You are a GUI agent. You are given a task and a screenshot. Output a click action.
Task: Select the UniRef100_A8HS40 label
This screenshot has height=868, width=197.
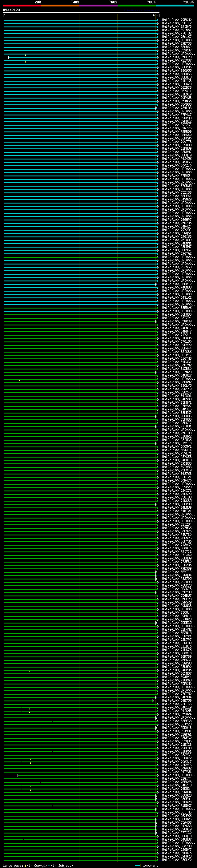tap(177, 135)
